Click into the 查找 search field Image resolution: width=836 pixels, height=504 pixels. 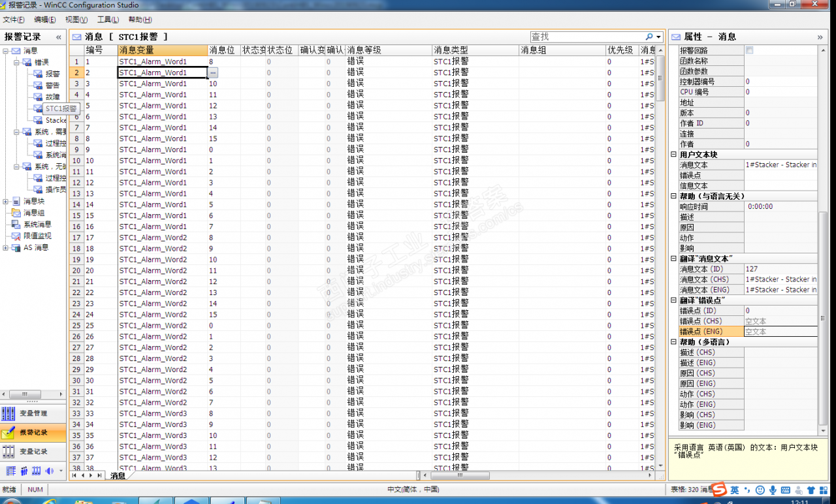coord(587,37)
